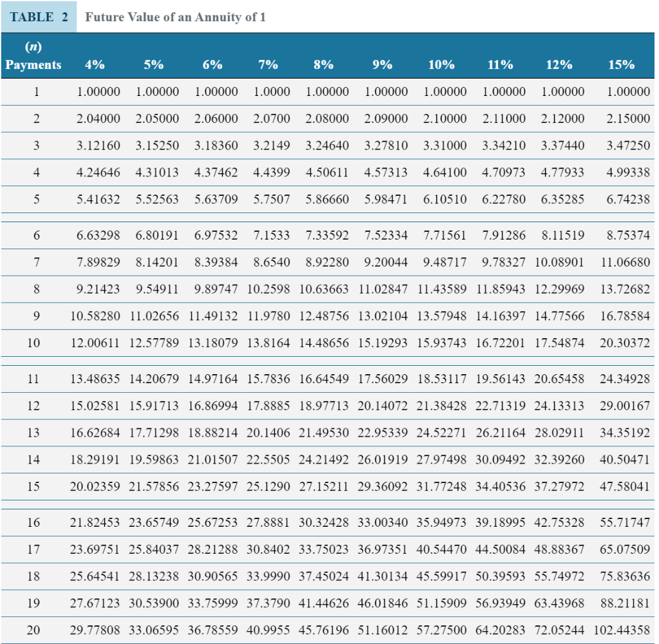
Task: Select value 15.93743 under 10%
Action: click(x=441, y=343)
